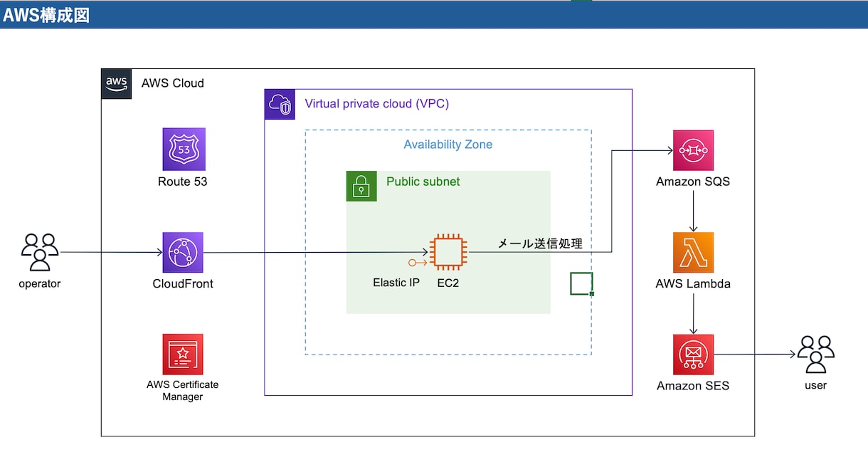868x467 pixels.
Task: Click the green-outlined selected cell box
Action: click(581, 283)
